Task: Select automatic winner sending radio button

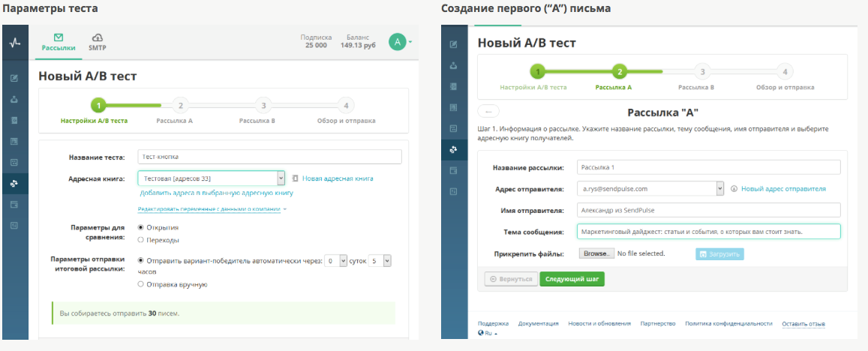Action: 140,261
